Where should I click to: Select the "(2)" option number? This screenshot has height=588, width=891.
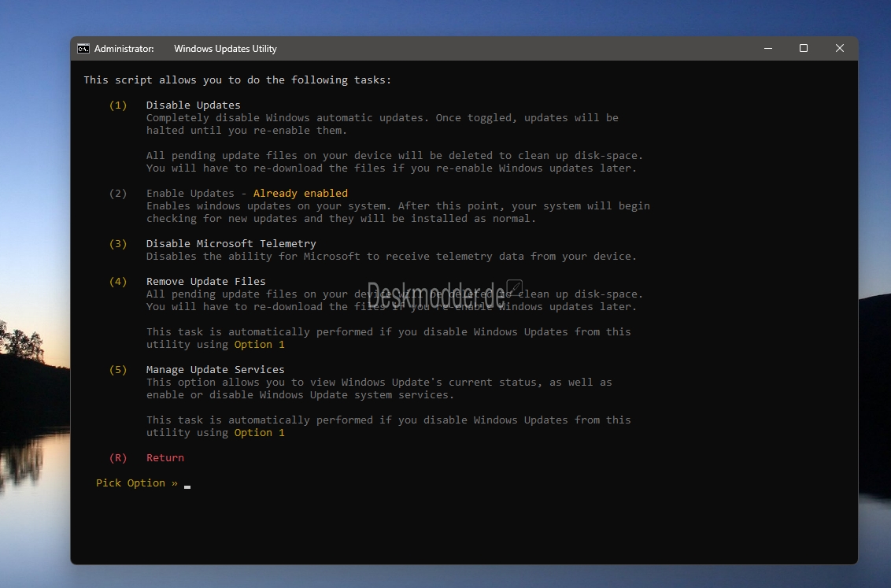coord(118,193)
